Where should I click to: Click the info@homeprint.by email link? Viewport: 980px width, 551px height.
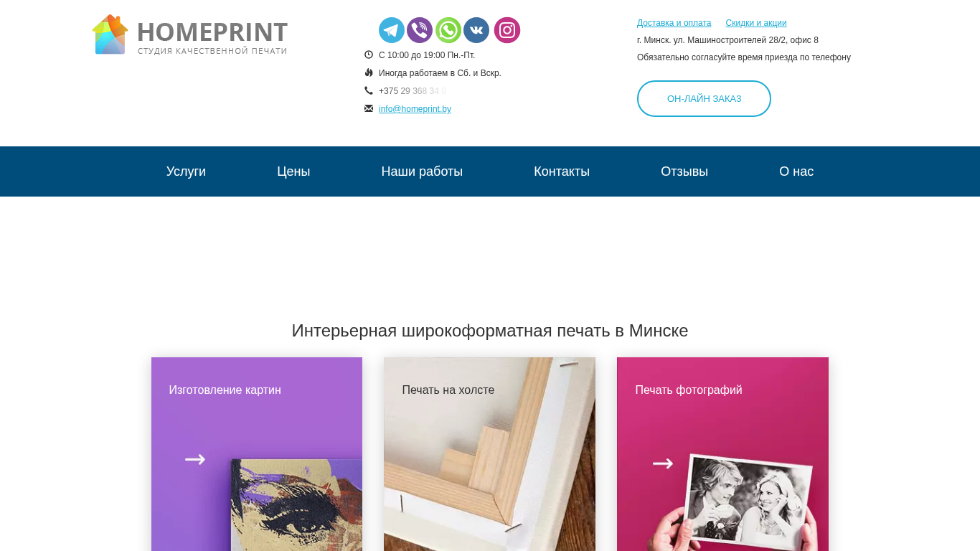pos(415,109)
